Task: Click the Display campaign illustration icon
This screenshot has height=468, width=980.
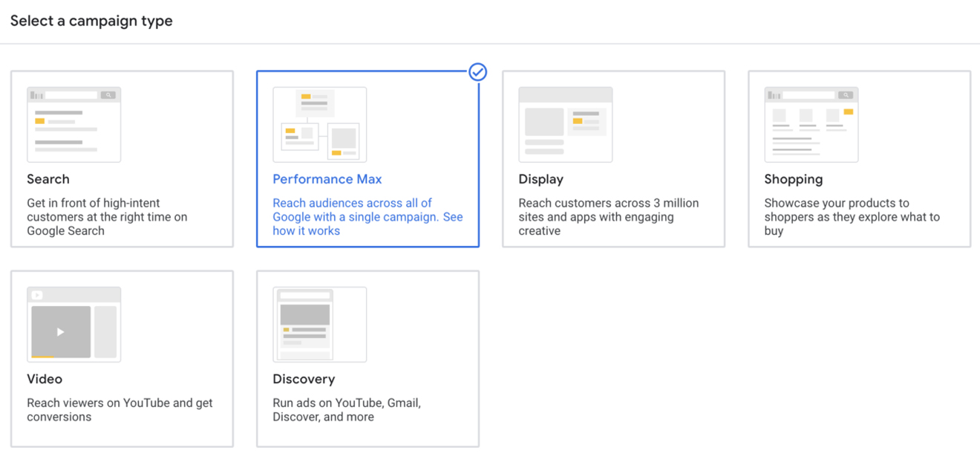Action: tap(565, 124)
